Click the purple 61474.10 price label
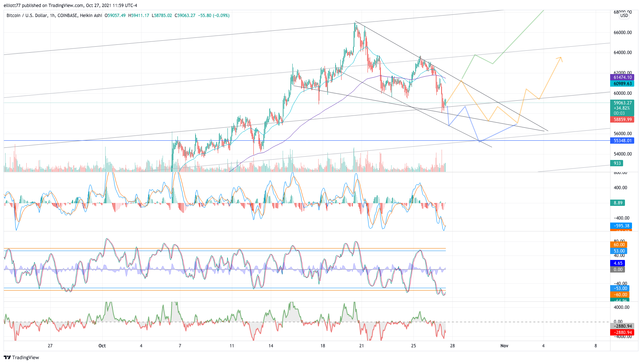642x364 pixels. 622,77
